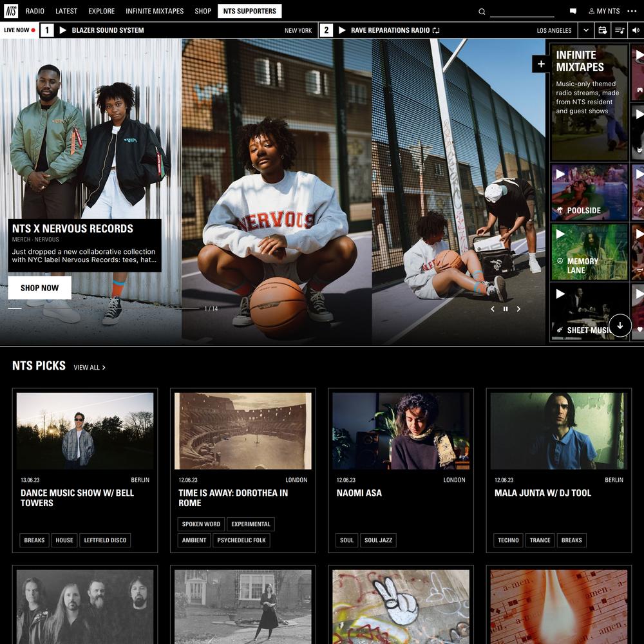Open the Time Is Away Dorothea in Rome thumbnail
Viewport: 644px width, 644px height.
(243, 431)
